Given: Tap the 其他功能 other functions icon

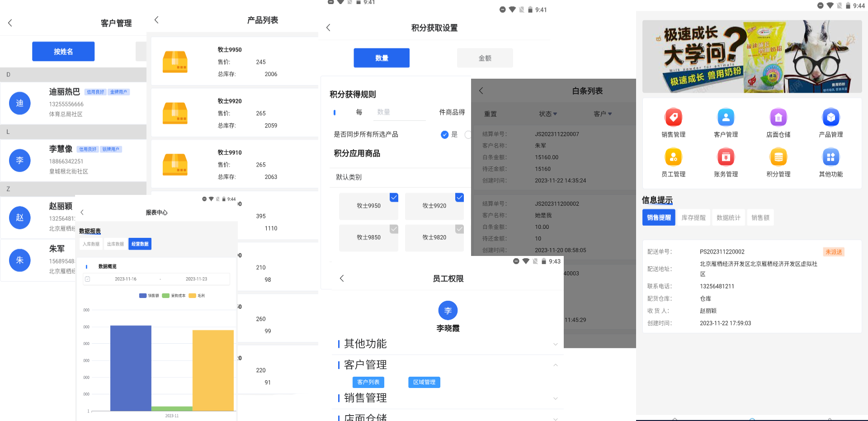Looking at the screenshot, I should tap(830, 158).
